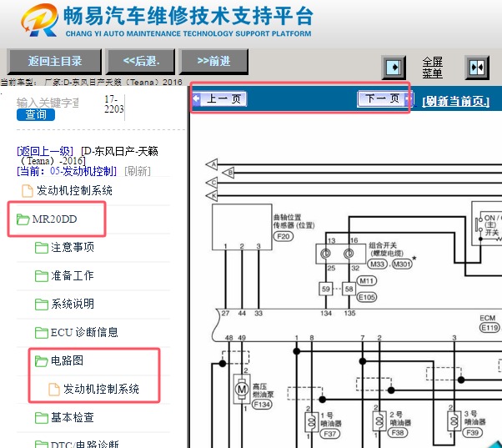
Task: Click the 返回主目录 button
Action: point(54,61)
